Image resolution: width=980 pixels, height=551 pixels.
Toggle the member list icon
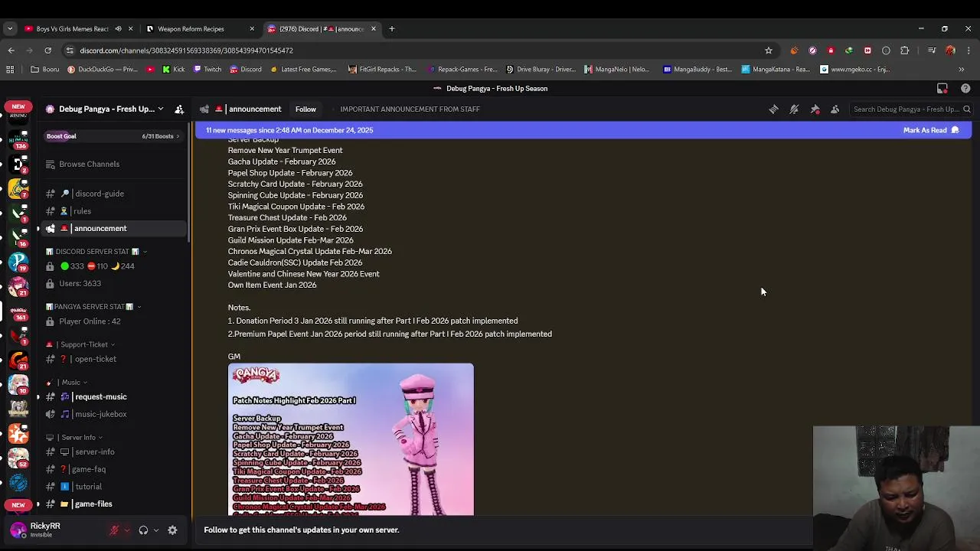tap(835, 109)
